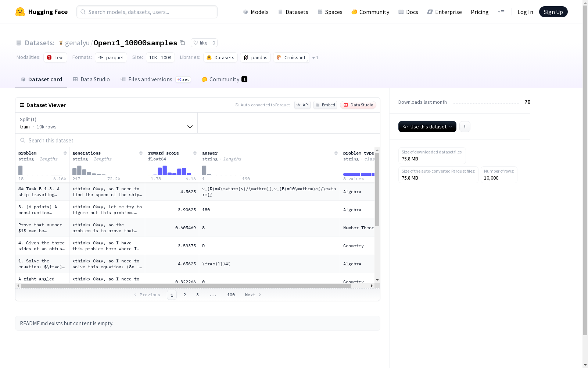Show additional libraries via +1

[x=315, y=58]
